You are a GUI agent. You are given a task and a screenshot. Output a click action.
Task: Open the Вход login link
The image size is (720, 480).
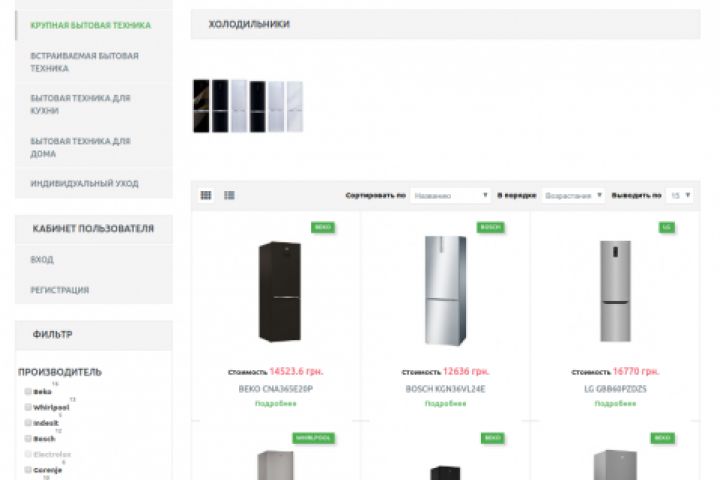pyautogui.click(x=42, y=260)
